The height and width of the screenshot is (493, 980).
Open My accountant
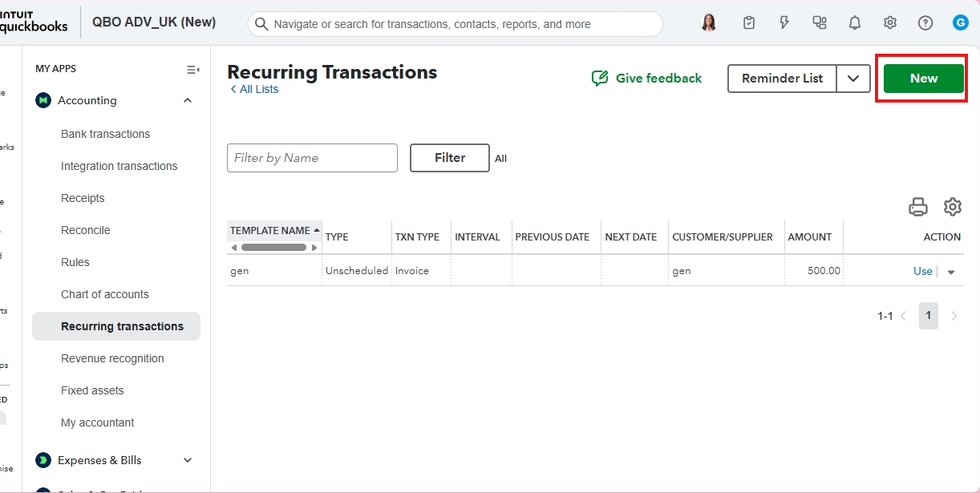coord(98,422)
